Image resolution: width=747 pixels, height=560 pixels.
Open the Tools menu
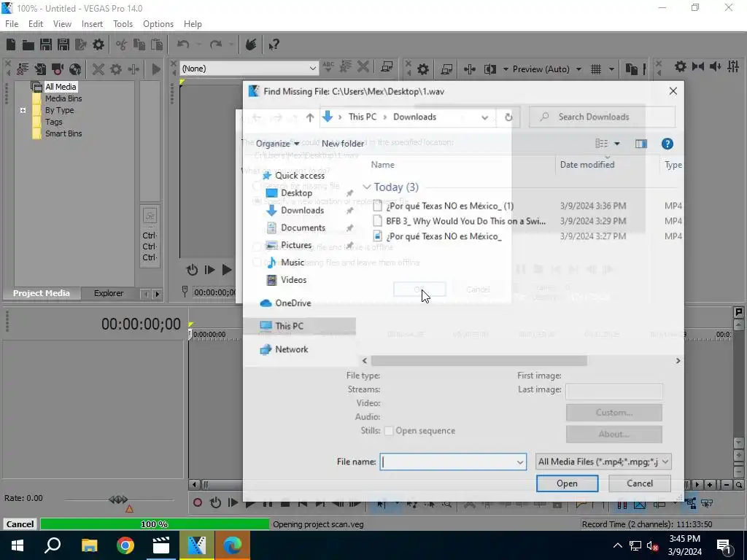[x=123, y=24]
